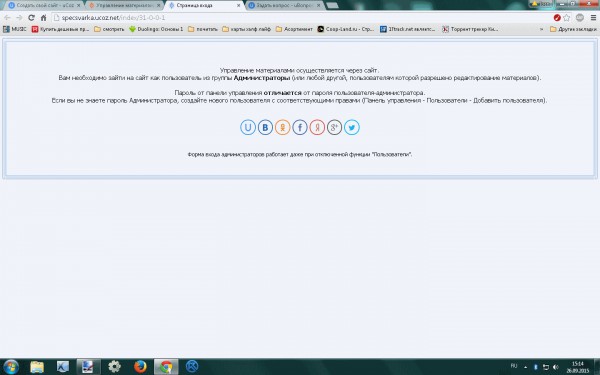Log in with the Twitter icon

tap(352, 127)
